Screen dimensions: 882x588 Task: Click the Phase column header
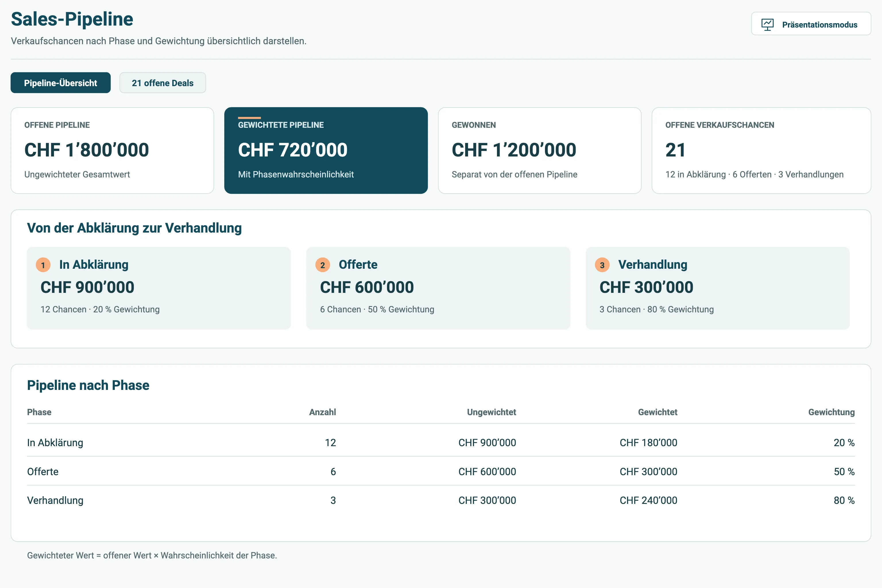39,412
